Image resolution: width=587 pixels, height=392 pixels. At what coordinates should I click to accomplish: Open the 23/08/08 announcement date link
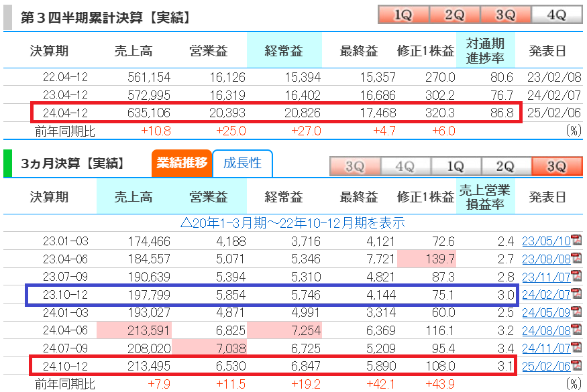546,259
